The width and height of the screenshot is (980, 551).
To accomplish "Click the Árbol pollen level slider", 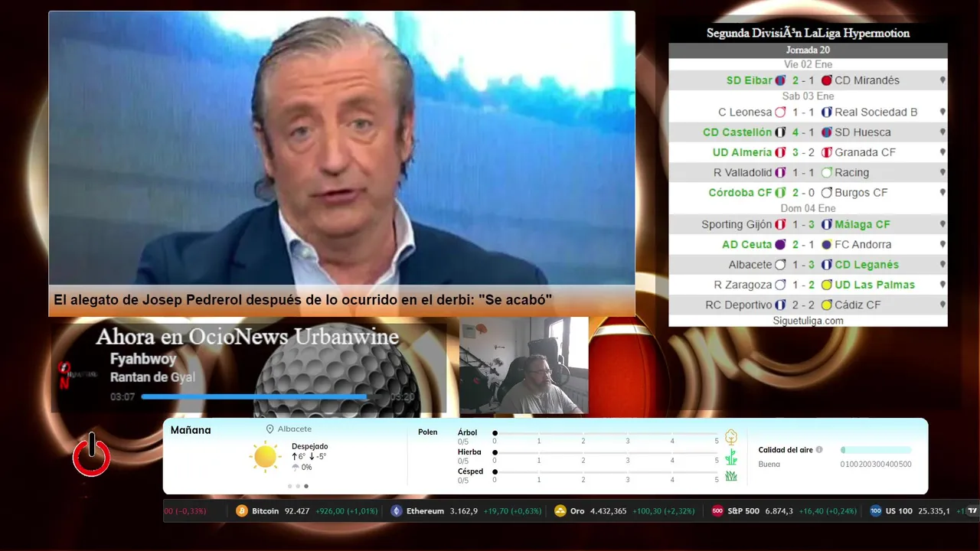I will [606, 433].
